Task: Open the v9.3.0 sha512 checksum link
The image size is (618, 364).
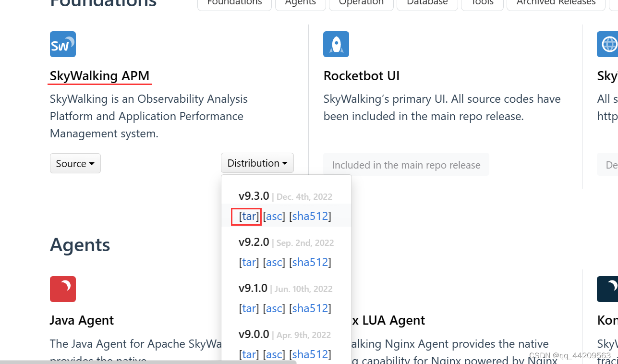Action: 310,216
